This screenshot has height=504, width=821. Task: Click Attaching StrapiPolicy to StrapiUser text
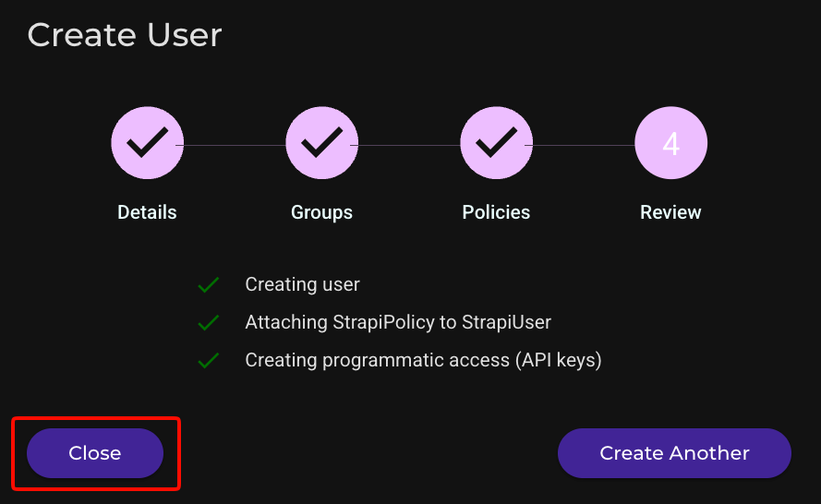click(x=398, y=322)
